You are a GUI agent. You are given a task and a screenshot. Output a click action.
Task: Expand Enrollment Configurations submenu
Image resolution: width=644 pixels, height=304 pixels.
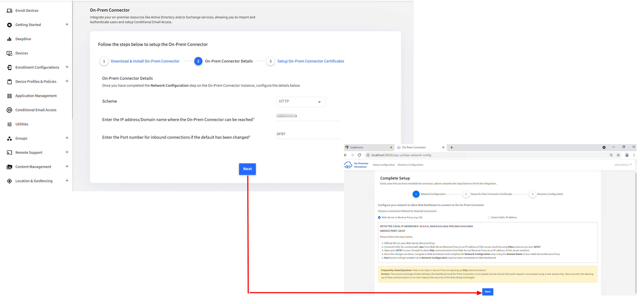point(67,67)
